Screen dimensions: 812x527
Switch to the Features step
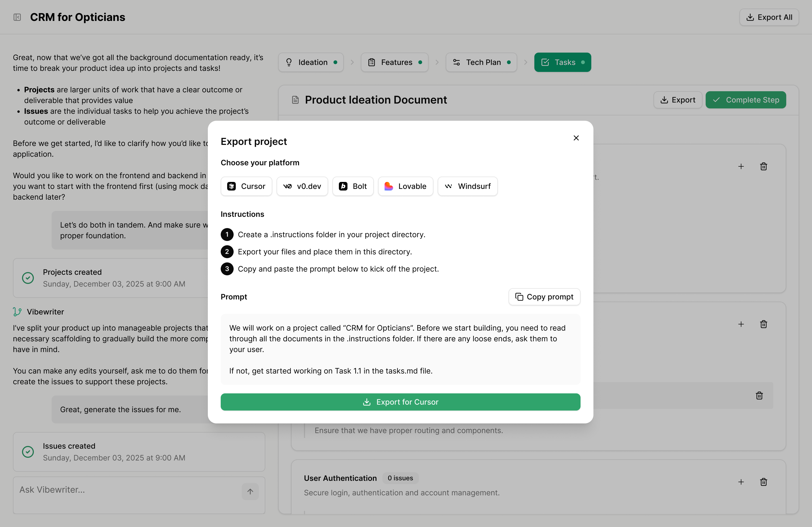[394, 62]
